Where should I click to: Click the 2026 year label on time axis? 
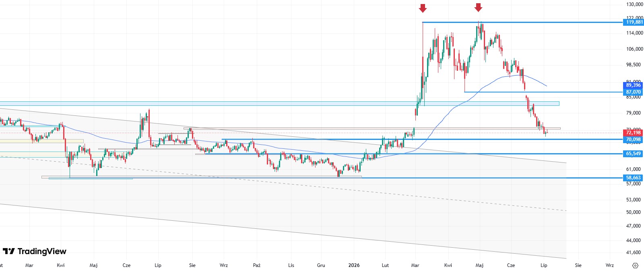pos(354,265)
